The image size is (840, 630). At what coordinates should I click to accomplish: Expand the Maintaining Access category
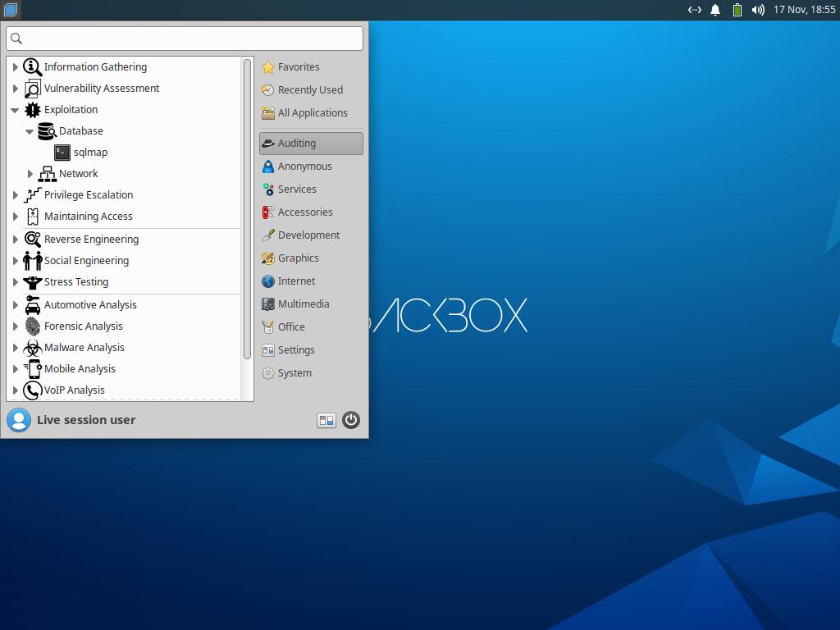pyautogui.click(x=15, y=217)
